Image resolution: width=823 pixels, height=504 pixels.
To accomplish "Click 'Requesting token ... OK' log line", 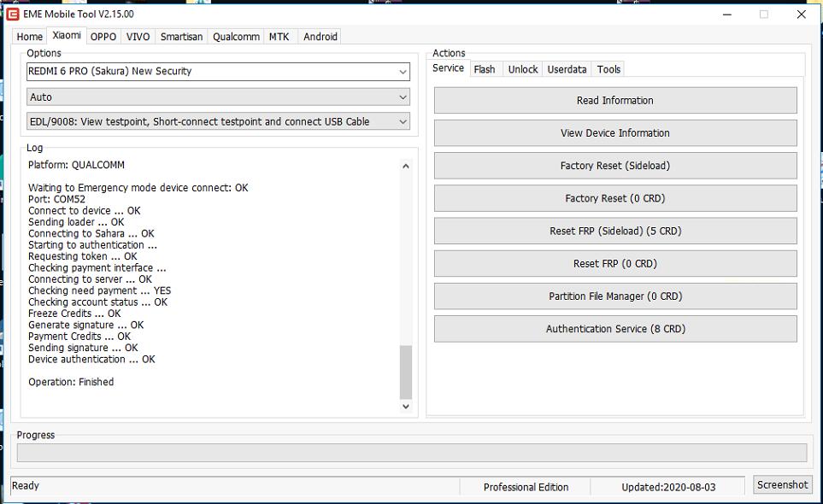I will click(x=83, y=256).
